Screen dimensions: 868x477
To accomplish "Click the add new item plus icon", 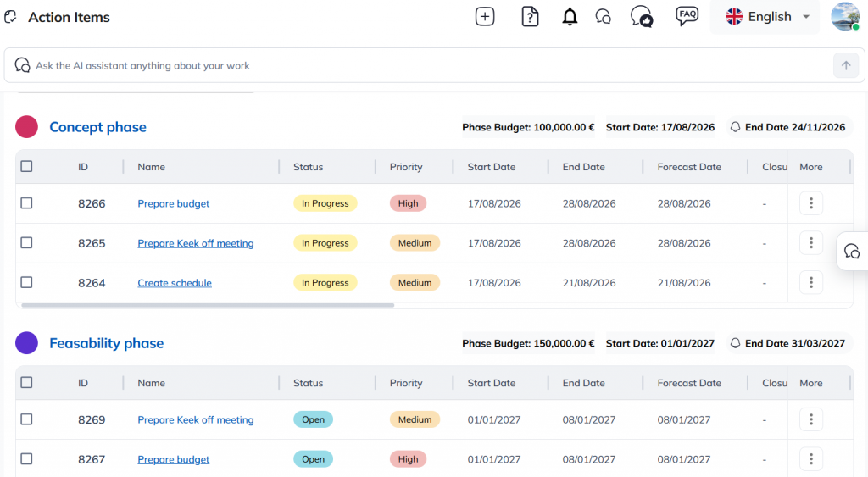I will coord(484,17).
